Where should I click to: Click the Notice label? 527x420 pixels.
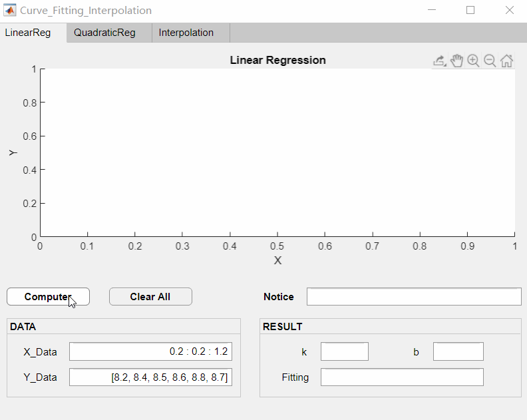pos(279,297)
